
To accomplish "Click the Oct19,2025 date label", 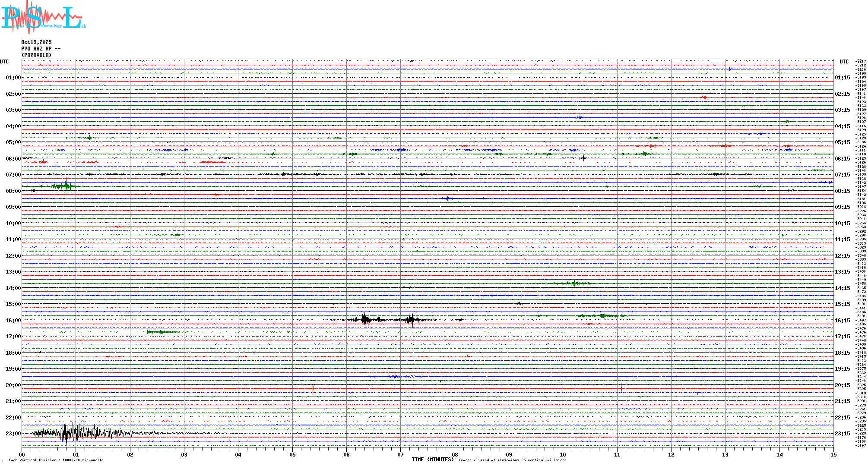I will click(36, 42).
